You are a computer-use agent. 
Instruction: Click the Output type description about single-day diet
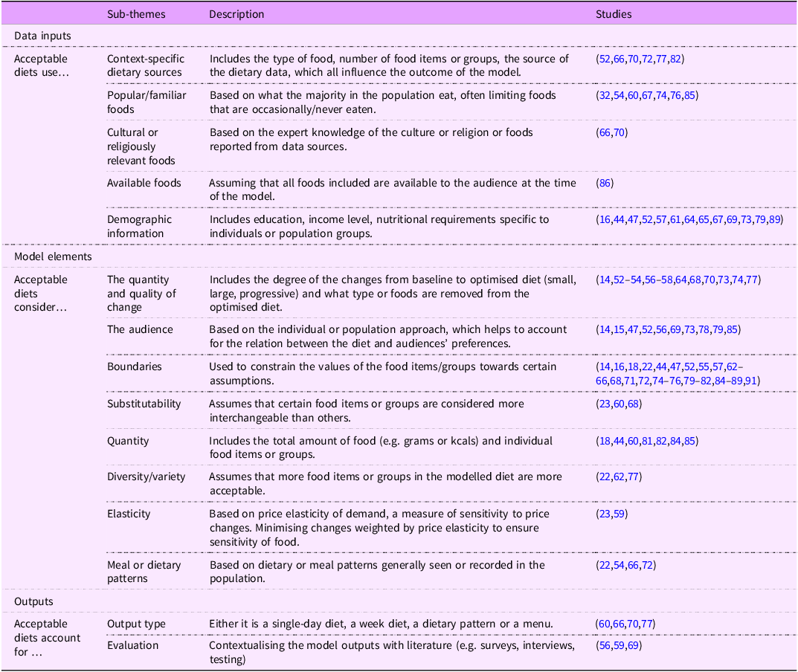(x=382, y=624)
